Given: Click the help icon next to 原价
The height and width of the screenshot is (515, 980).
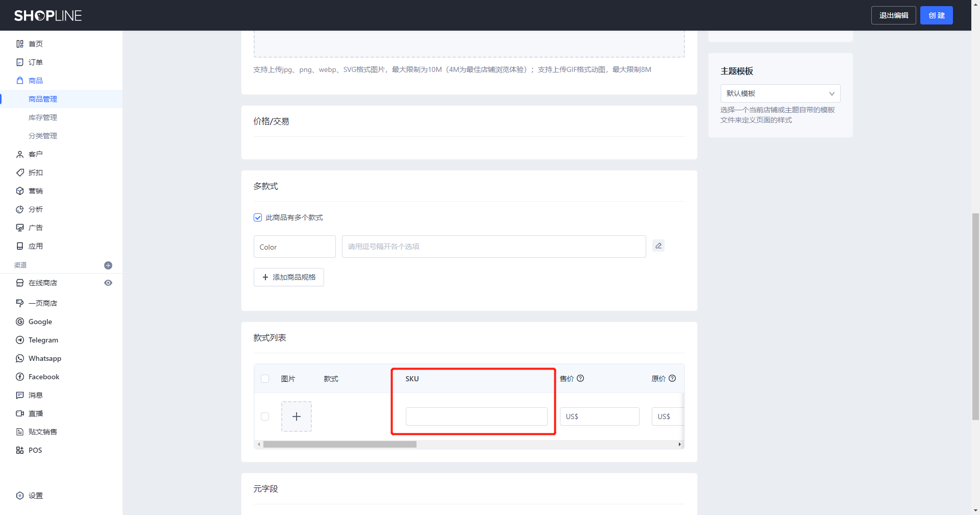Looking at the screenshot, I should pyautogui.click(x=672, y=379).
